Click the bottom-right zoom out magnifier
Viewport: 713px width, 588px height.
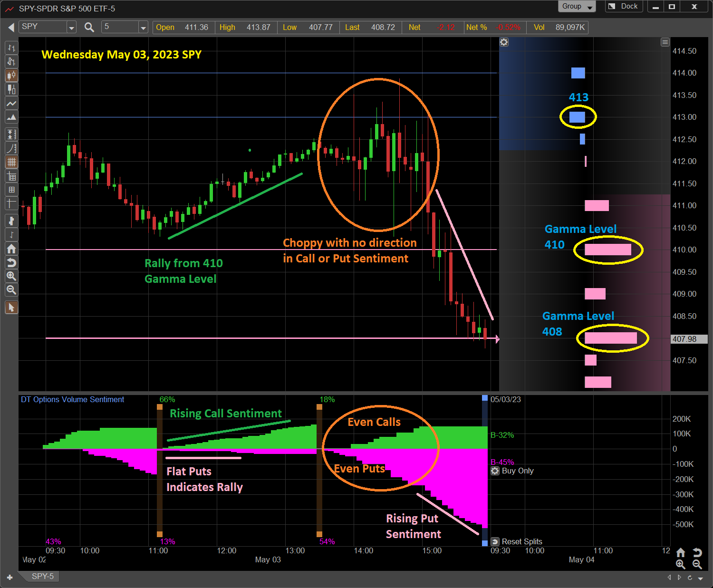697,564
